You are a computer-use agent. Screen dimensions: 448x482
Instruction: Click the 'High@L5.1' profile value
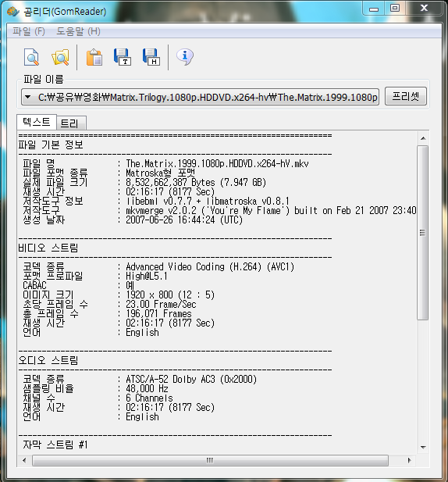147,276
